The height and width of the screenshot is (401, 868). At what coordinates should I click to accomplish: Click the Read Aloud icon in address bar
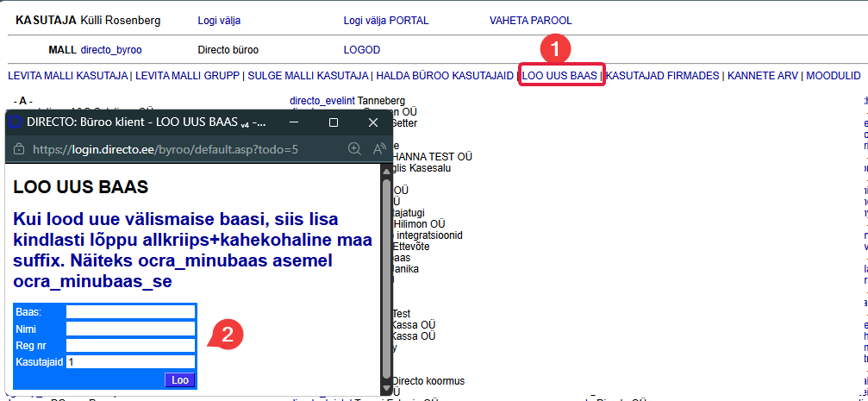[380, 149]
